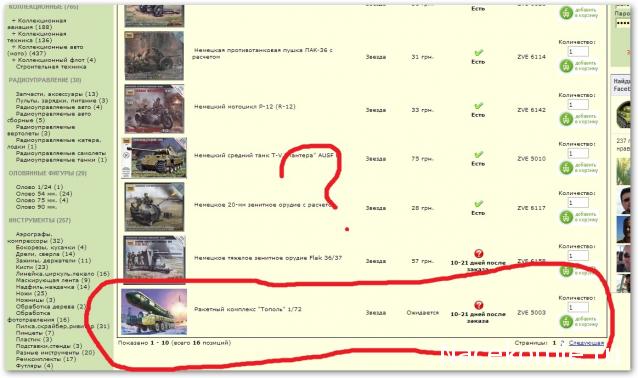Open Немецкое тяжелое зенитное орудие Flak 36/37
Viewport: 638px width, 378px height.
pos(268,258)
